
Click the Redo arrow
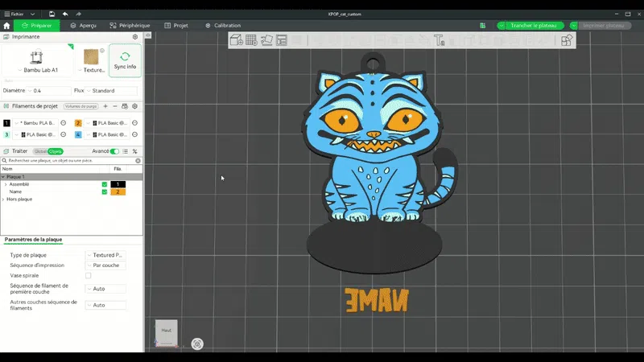tap(78, 14)
